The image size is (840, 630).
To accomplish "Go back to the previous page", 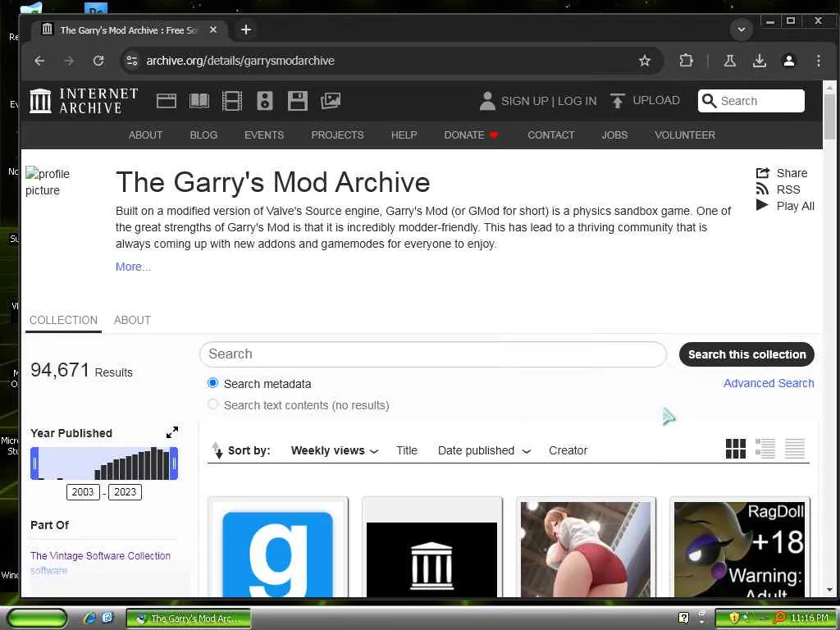I will point(39,61).
